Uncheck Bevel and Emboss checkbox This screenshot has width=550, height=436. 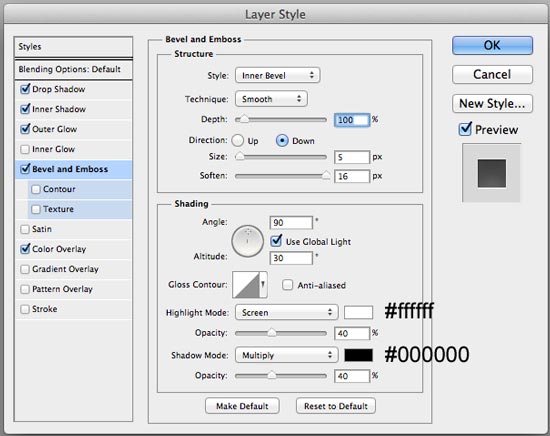click(25, 169)
